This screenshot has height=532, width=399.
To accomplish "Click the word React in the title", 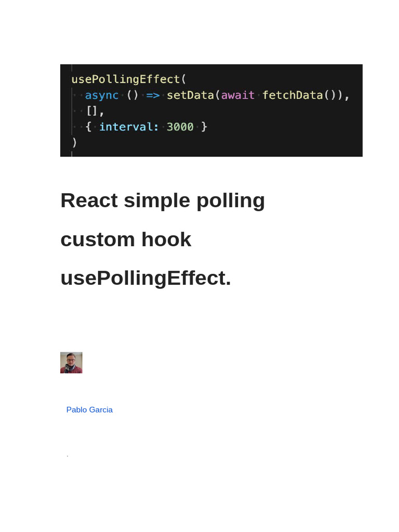I will click(89, 201).
